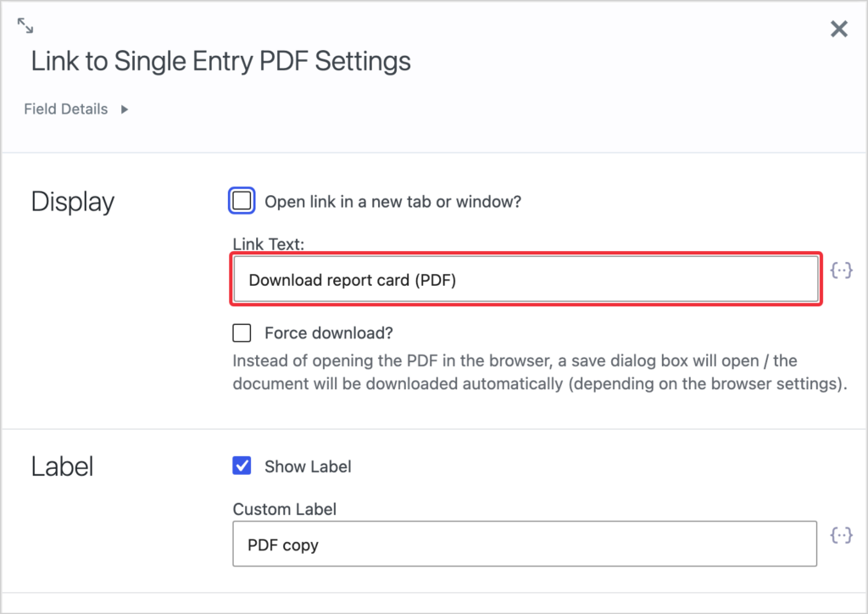The height and width of the screenshot is (614, 868).
Task: Tick the Force download checkbox
Action: [x=242, y=332]
